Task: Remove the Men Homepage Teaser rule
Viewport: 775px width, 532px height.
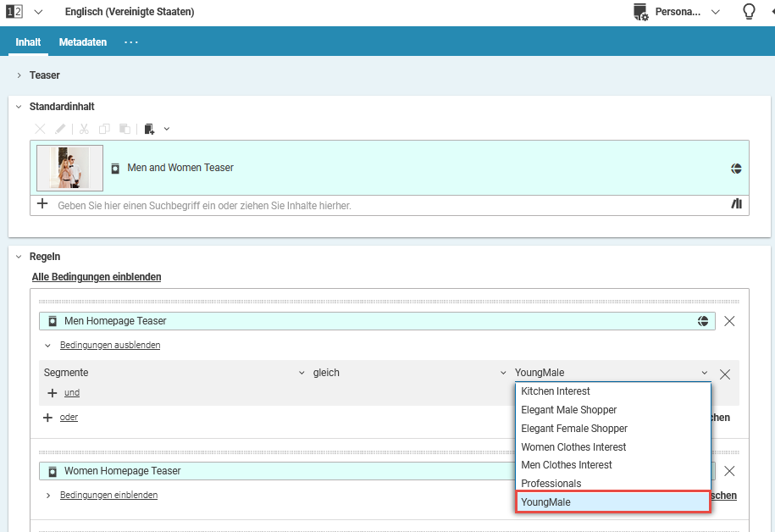Action: [729, 321]
